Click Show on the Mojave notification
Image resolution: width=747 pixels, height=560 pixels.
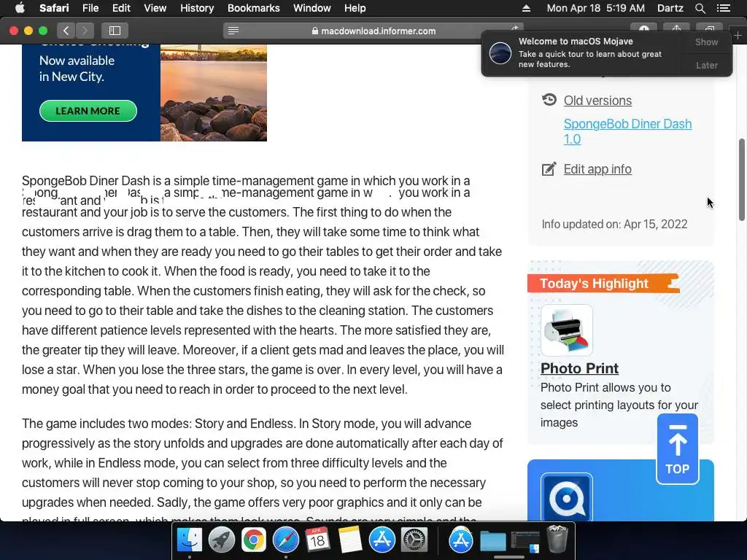coord(706,42)
